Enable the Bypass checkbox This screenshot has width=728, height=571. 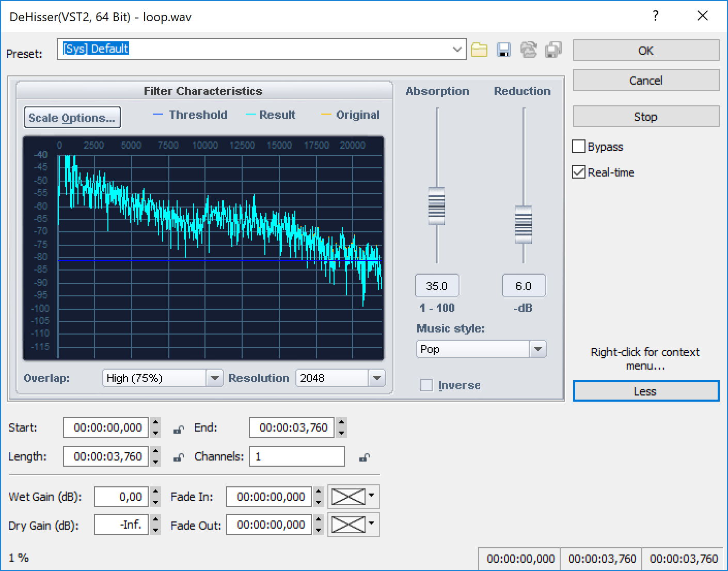coord(579,147)
